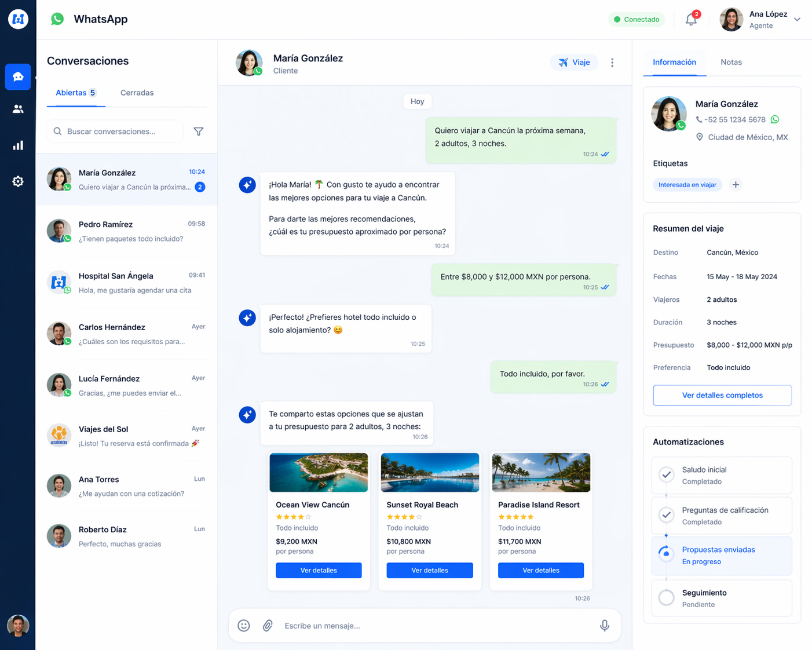Screen dimensions: 812x650
Task: Add a new tag with plus button
Action: point(736,185)
